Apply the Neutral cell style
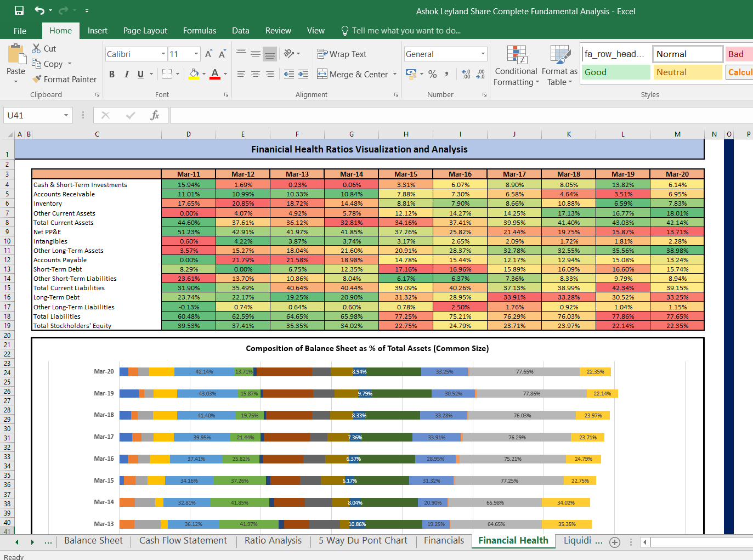Screen dimensions: 753x560 point(688,72)
